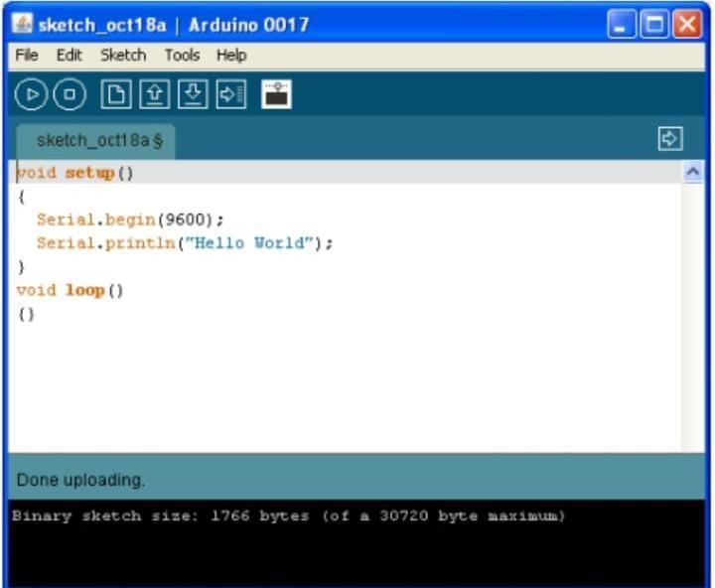This screenshot has height=588, width=715.
Task: Select the sketch_oct18a tab
Action: 95,141
